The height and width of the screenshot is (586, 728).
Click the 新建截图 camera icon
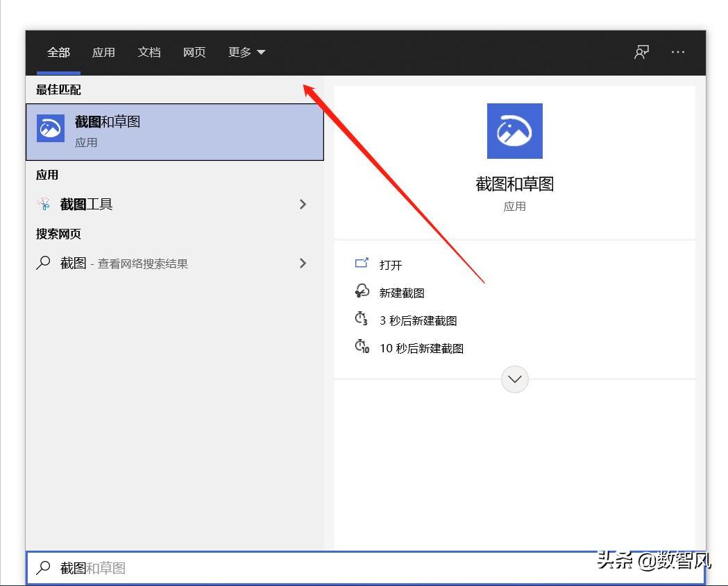click(362, 292)
